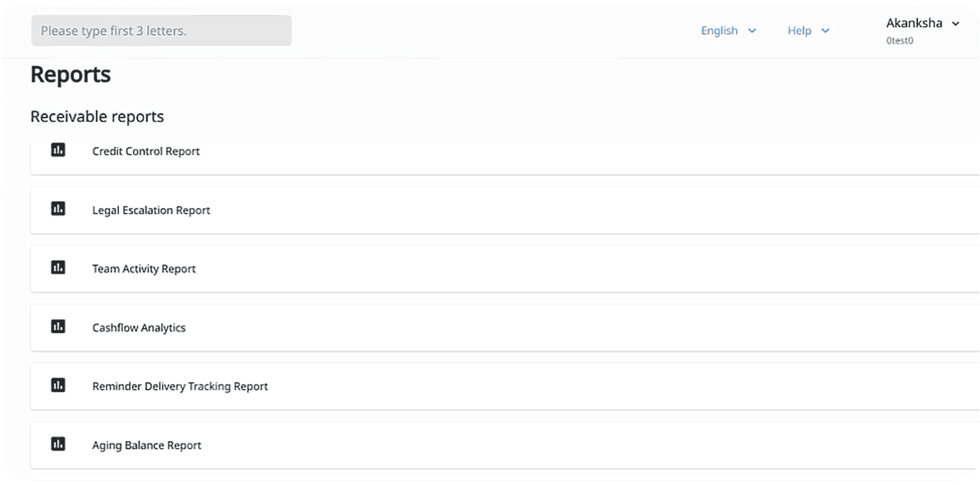980x485 pixels.
Task: Click the chart icon beside Team Activity Report
Action: 58,267
